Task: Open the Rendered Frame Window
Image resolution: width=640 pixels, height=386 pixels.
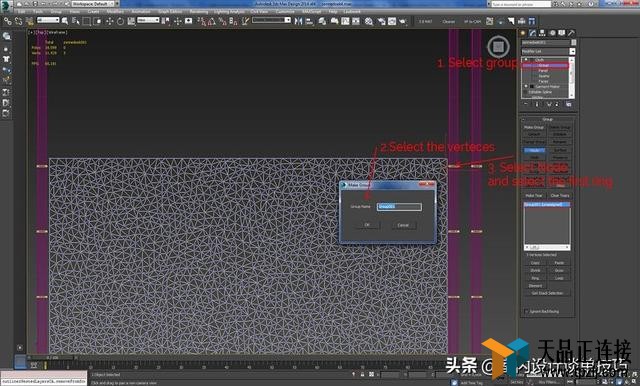Action: tap(392, 21)
